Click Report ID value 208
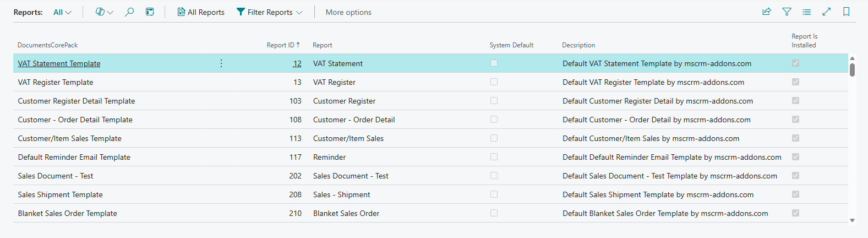The image size is (868, 238). click(296, 194)
